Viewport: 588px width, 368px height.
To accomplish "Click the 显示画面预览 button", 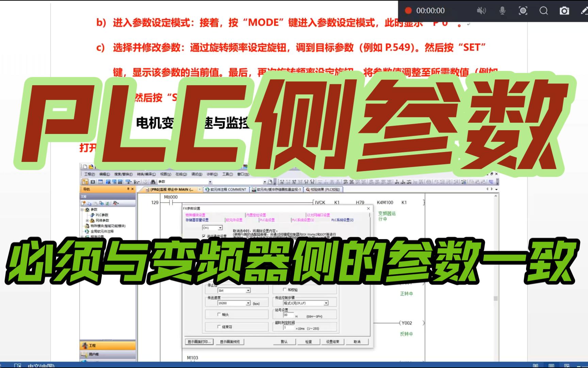I will click(230, 342).
